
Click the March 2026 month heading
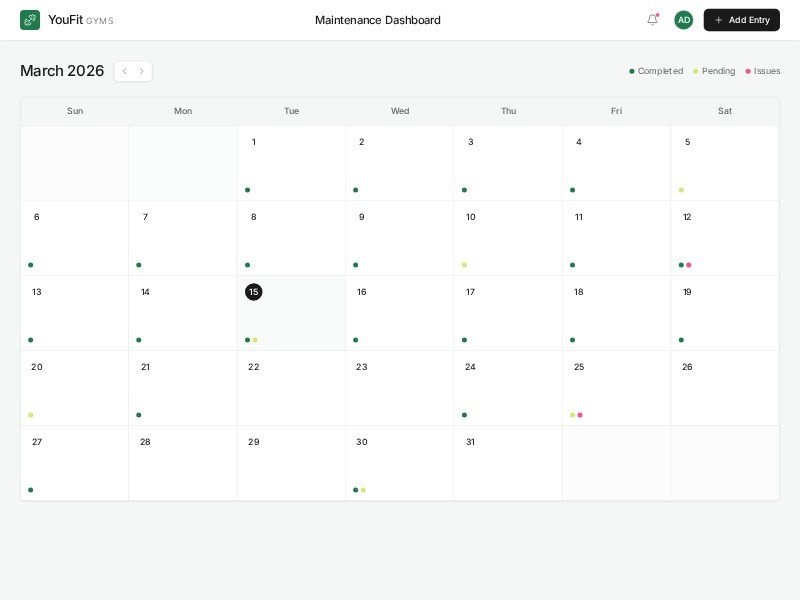(62, 71)
